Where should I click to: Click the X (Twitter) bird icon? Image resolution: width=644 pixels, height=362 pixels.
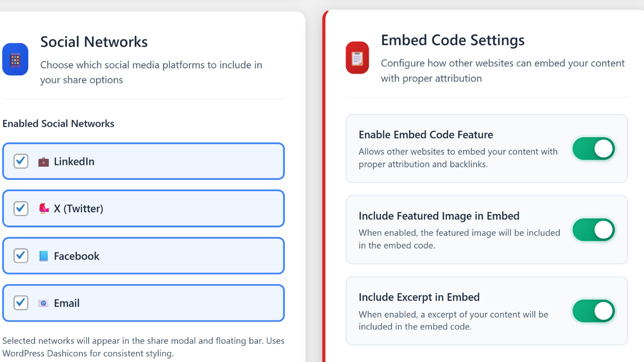[44, 209]
